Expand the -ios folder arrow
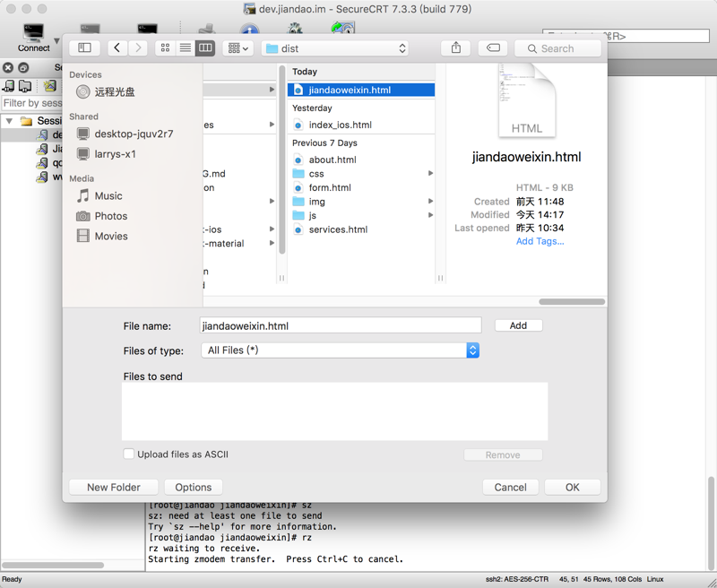Image resolution: width=717 pixels, height=588 pixels. coord(272,229)
